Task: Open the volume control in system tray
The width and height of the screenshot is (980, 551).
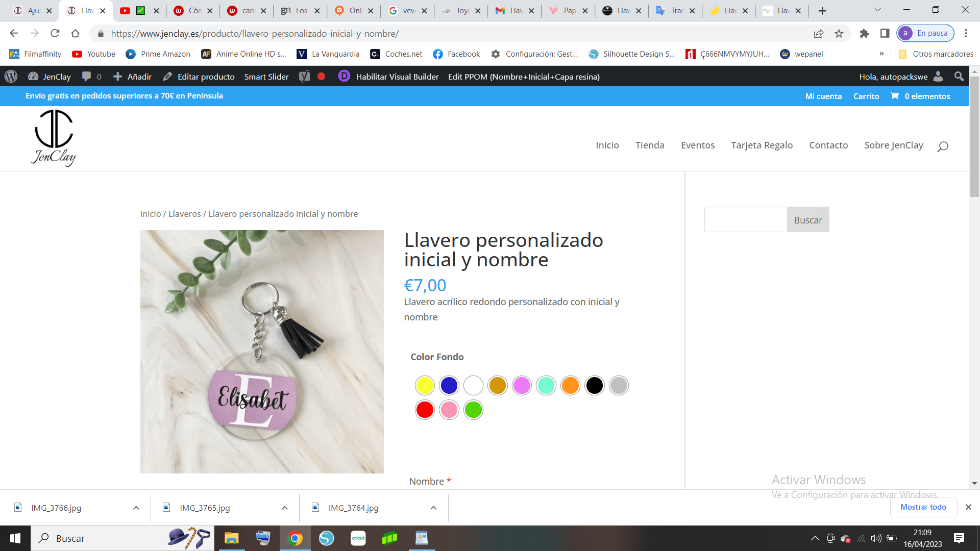Action: 876,538
